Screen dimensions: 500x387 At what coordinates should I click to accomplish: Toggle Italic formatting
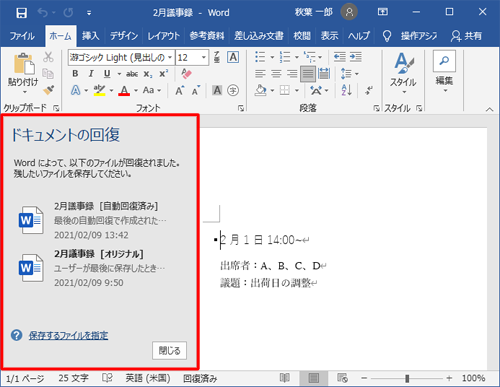pos(91,74)
